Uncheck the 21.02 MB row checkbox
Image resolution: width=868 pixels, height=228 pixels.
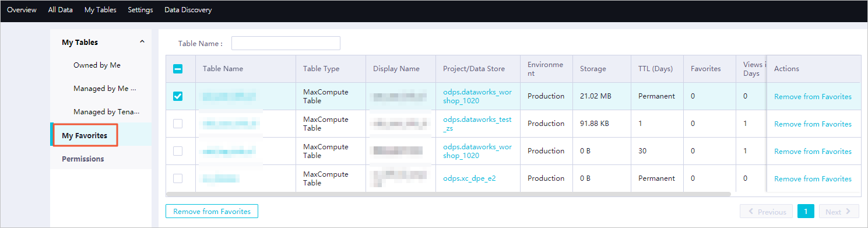pyautogui.click(x=178, y=96)
